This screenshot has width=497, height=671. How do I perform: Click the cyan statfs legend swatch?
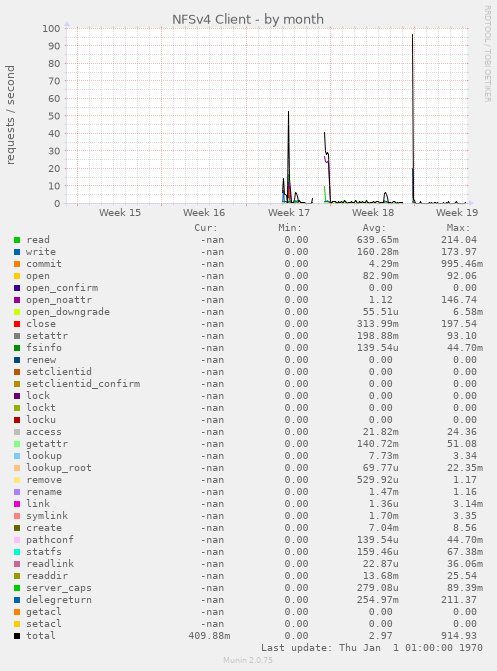(x=17, y=552)
